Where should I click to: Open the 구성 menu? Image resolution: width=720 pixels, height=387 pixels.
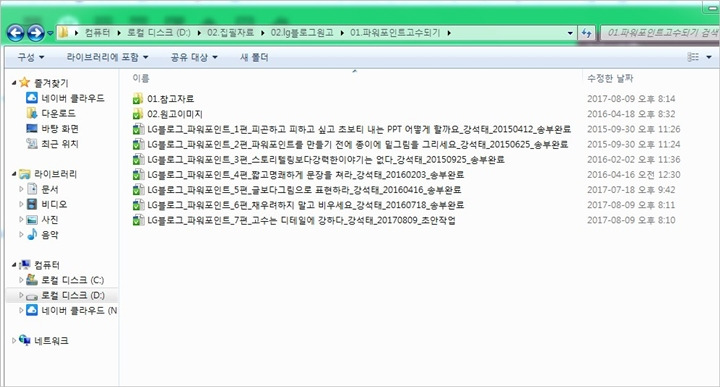31,57
